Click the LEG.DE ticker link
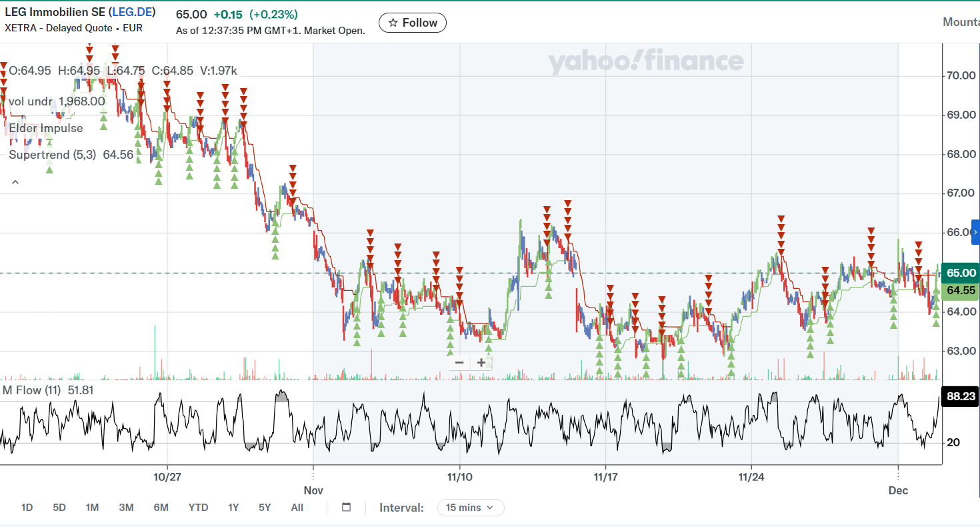 pos(133,11)
